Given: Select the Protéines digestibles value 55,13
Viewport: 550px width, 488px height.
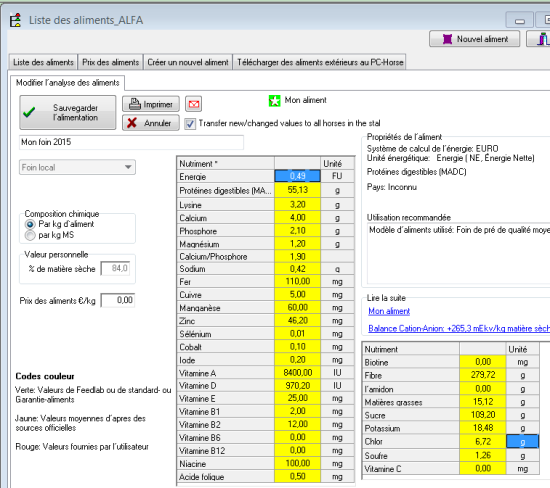Looking at the screenshot, I should pyautogui.click(x=297, y=190).
